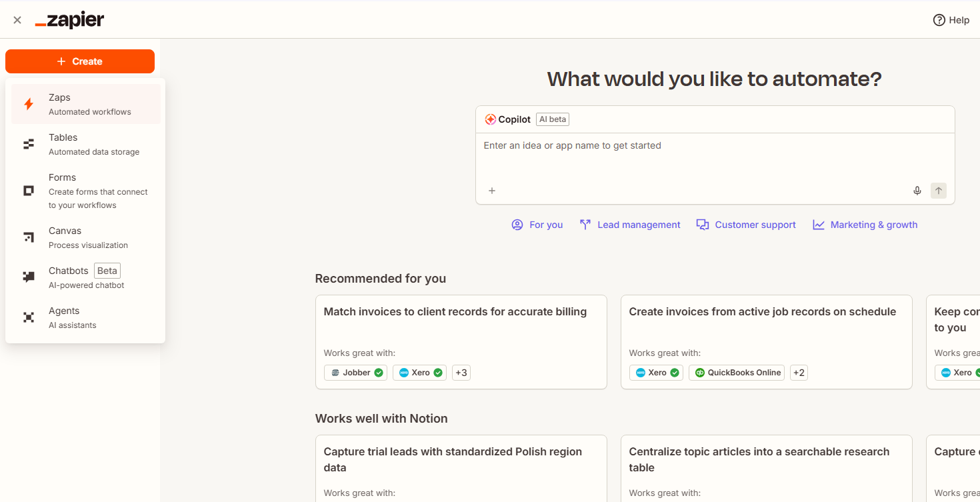Click the send arrow in Copilot box
Image resolution: width=980 pixels, height=502 pixels.
pyautogui.click(x=939, y=191)
